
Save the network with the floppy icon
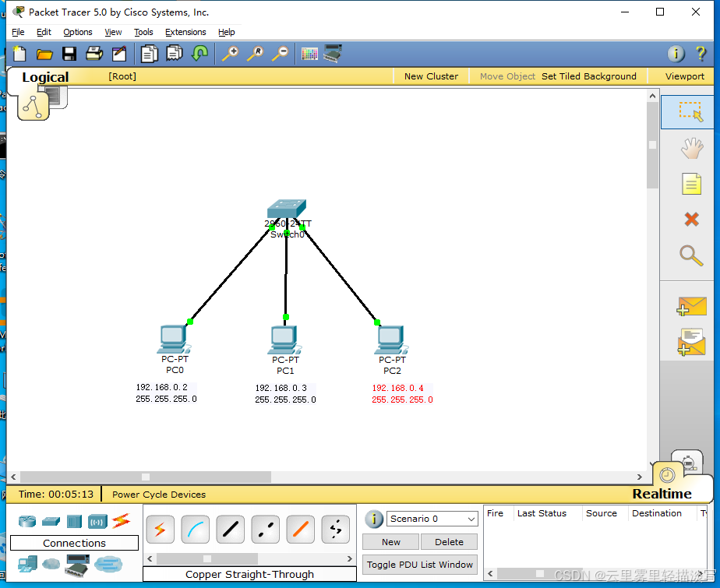pos(69,54)
